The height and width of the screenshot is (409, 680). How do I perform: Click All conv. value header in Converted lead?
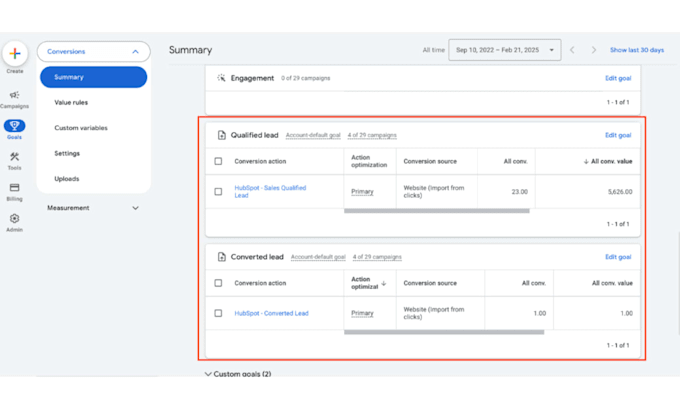[x=612, y=283]
